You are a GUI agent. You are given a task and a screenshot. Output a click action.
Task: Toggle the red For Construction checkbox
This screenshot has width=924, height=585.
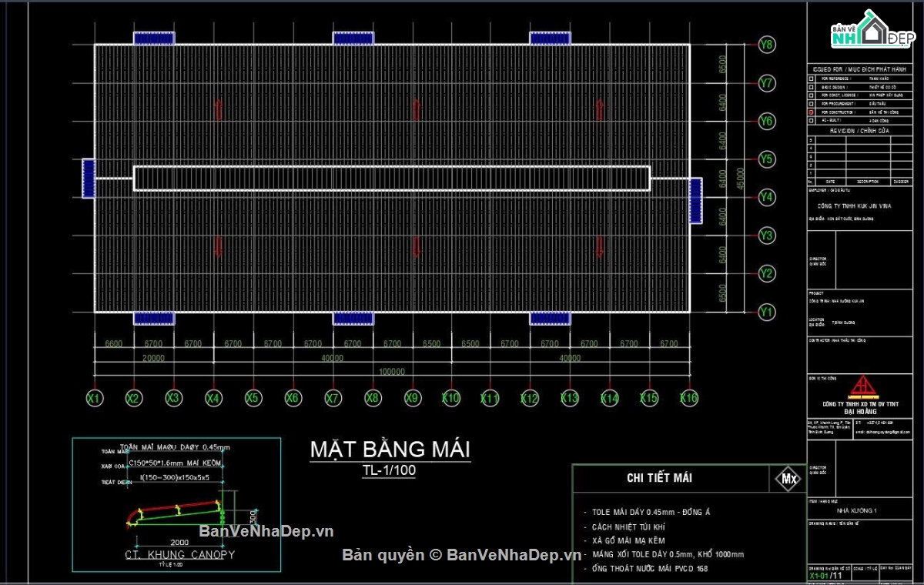[x=811, y=112]
